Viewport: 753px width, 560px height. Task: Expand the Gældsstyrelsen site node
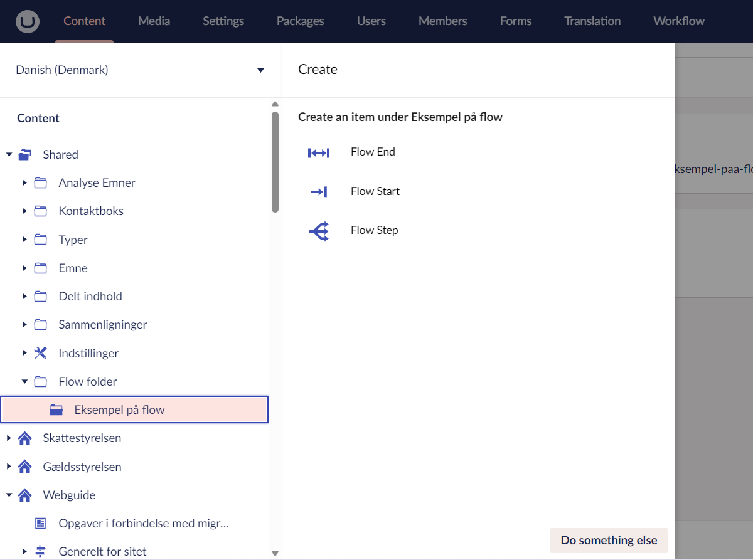(x=9, y=467)
